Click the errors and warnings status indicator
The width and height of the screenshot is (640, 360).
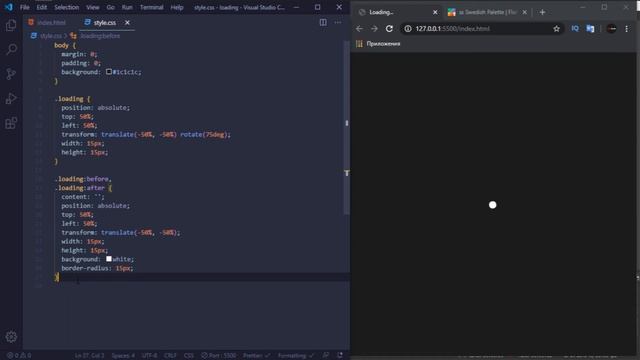tap(19, 356)
